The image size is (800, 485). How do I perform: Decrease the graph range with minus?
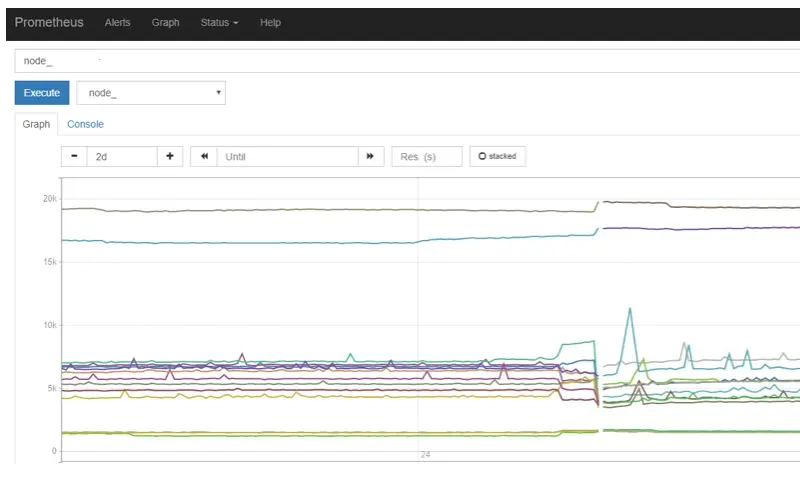coord(74,157)
